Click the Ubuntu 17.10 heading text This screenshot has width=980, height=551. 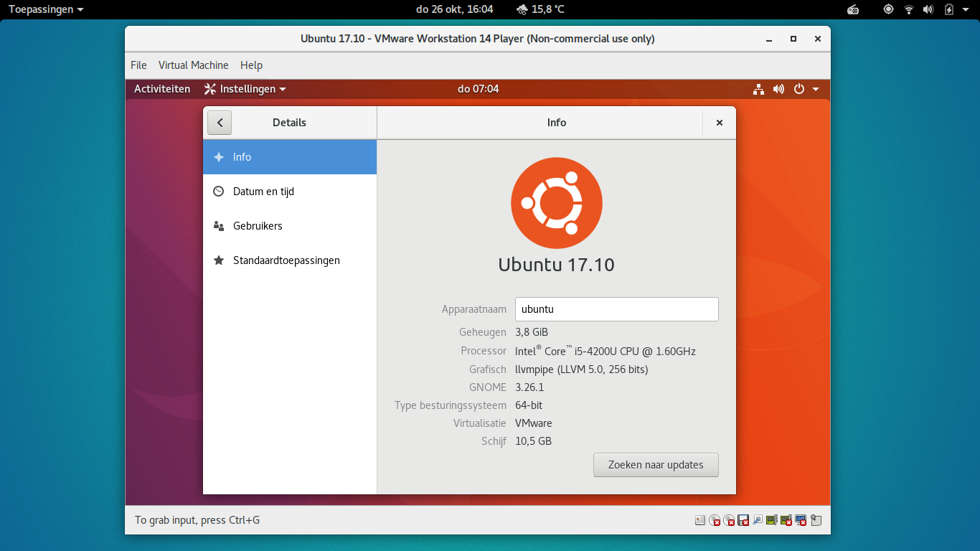[557, 265]
